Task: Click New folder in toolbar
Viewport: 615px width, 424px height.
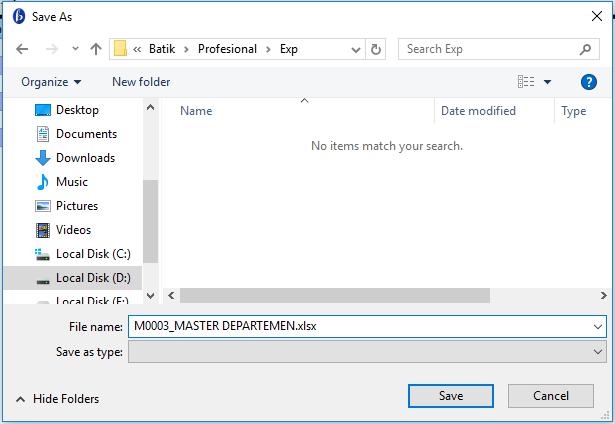Action: 141,82
